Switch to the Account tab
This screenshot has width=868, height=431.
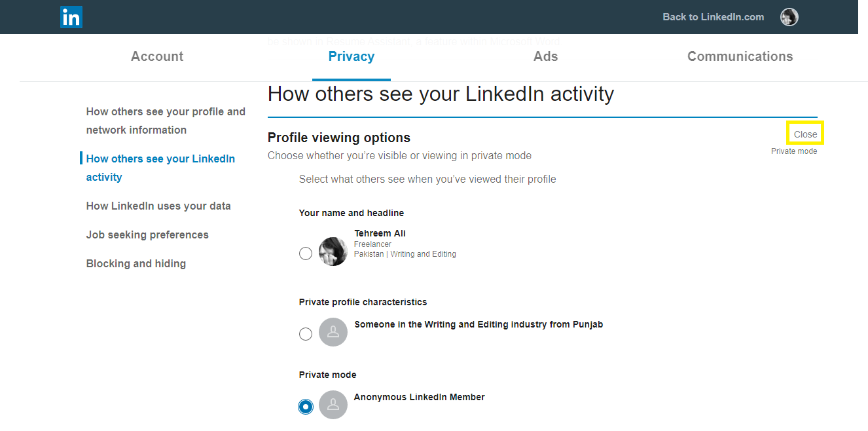157,56
